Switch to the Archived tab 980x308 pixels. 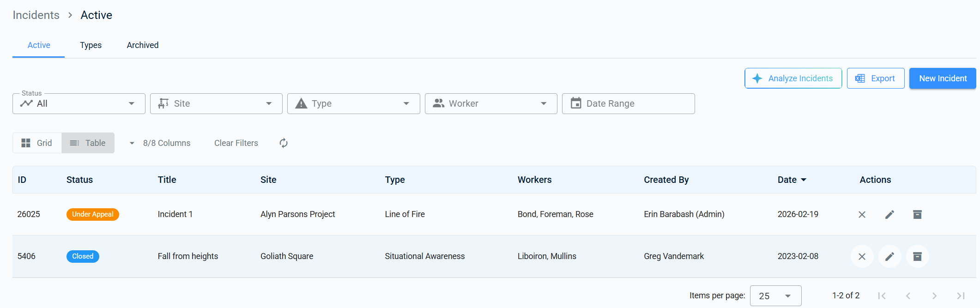(143, 45)
